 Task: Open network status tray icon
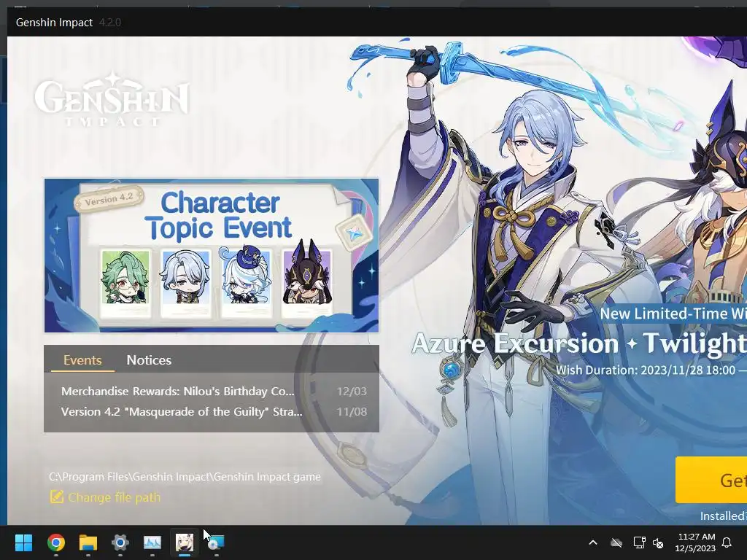pyautogui.click(x=639, y=542)
